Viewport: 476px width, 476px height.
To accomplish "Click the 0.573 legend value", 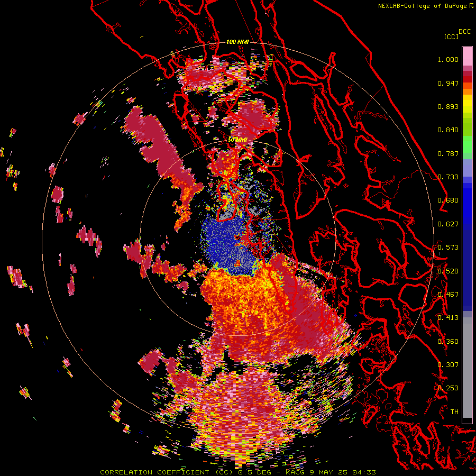I will [448, 248].
